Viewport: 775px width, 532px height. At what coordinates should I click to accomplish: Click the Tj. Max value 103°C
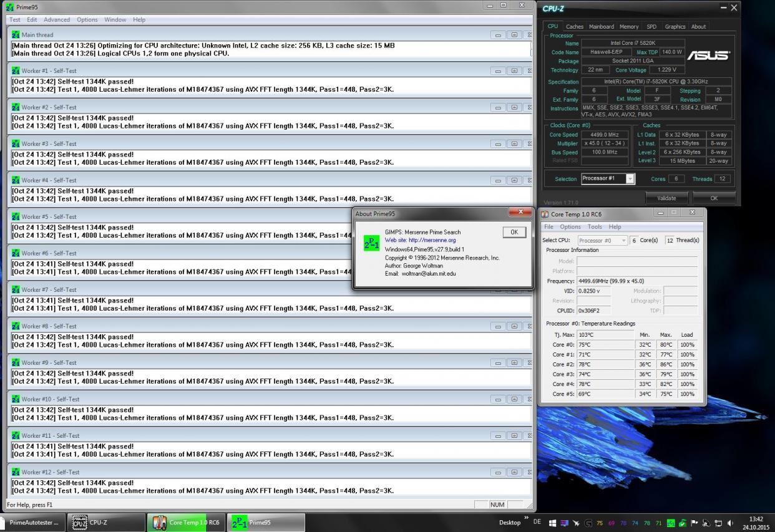pyautogui.click(x=605, y=335)
